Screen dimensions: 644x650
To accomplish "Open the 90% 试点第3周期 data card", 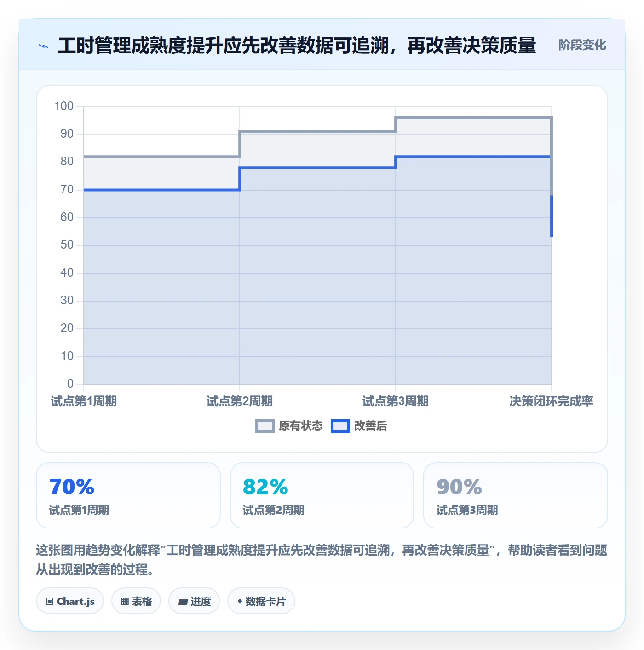I will (x=516, y=495).
